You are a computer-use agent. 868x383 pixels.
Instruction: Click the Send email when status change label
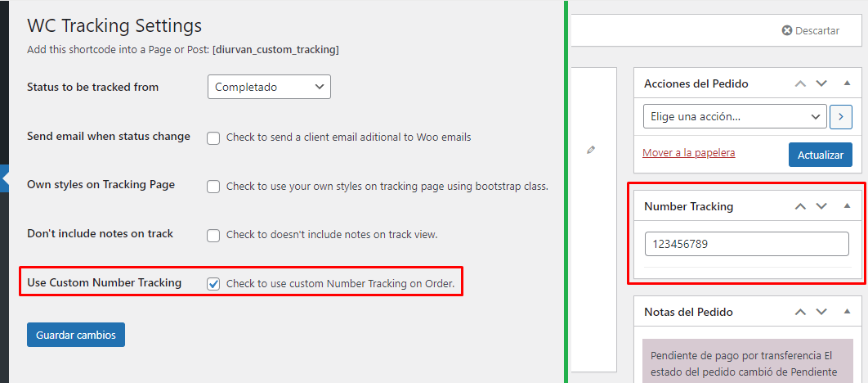(109, 137)
